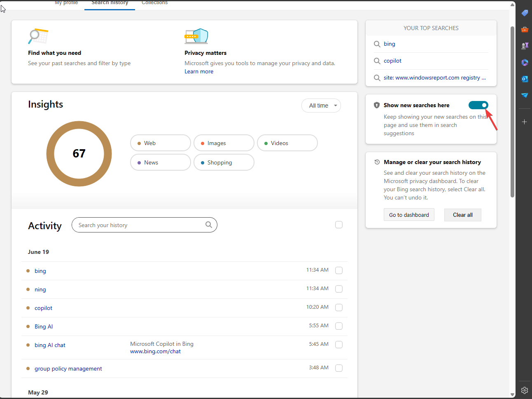Click the Clear all button
Viewport: 532px width, 399px height.
tap(463, 215)
